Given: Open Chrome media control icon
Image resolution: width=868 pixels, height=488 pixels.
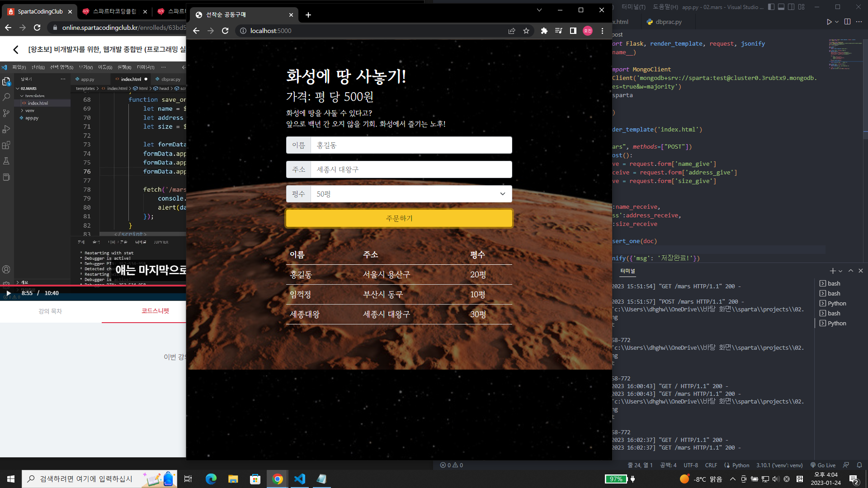Looking at the screenshot, I should pos(559,31).
